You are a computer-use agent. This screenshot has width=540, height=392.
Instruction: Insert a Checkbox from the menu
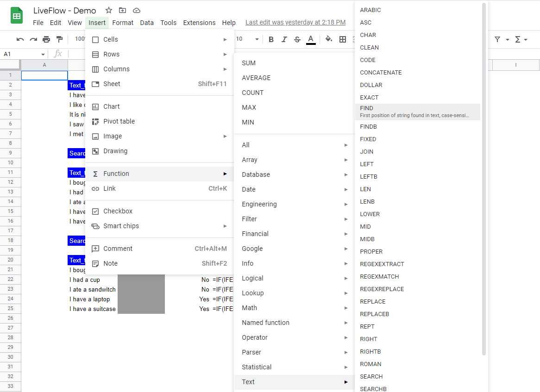point(159,212)
